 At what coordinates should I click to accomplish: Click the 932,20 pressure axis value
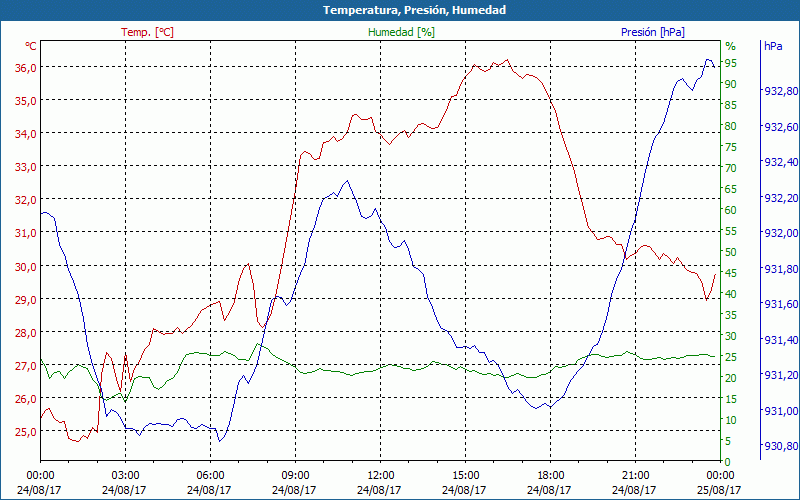[x=781, y=197]
